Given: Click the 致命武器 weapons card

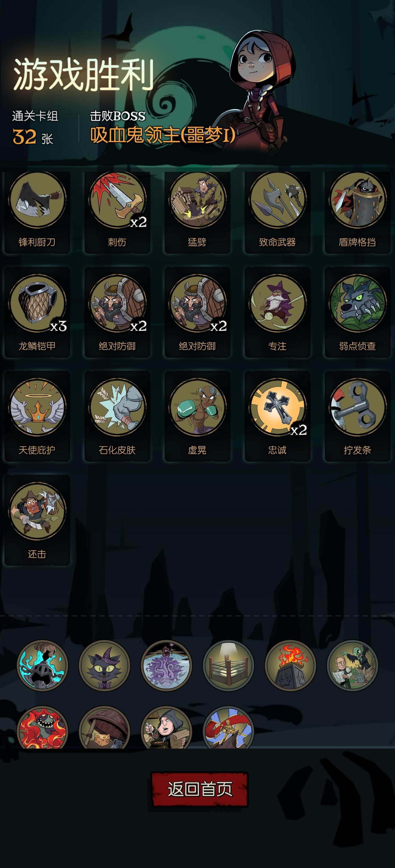Looking at the screenshot, I should 277,212.
